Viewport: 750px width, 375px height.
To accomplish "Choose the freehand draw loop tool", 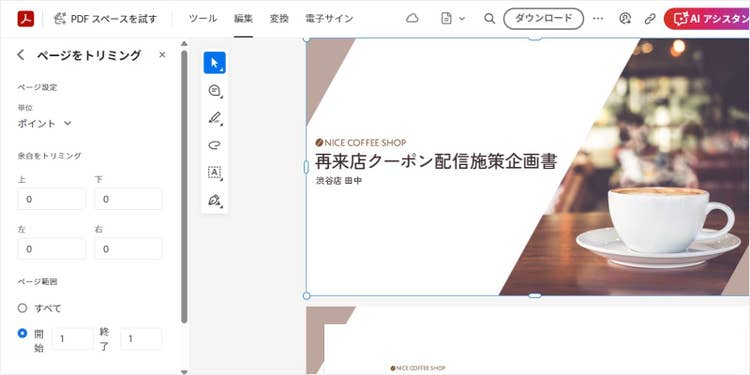I will (x=215, y=145).
